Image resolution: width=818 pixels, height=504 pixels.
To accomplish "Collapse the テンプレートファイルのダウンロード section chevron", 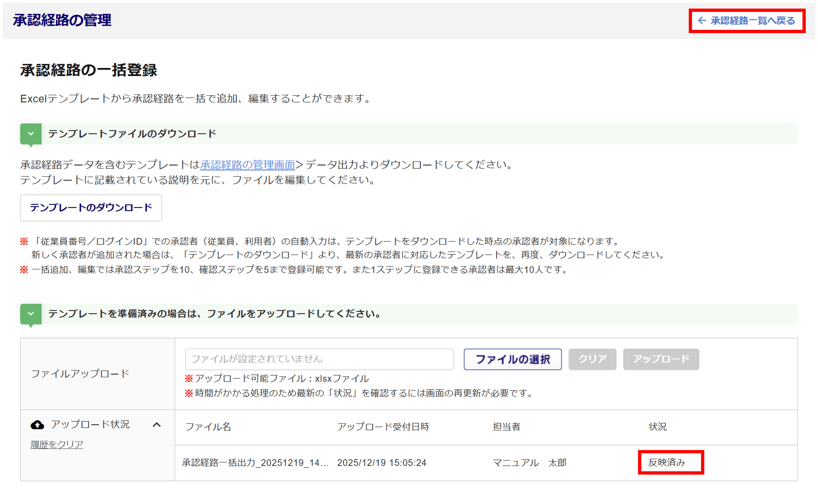I will 31,134.
